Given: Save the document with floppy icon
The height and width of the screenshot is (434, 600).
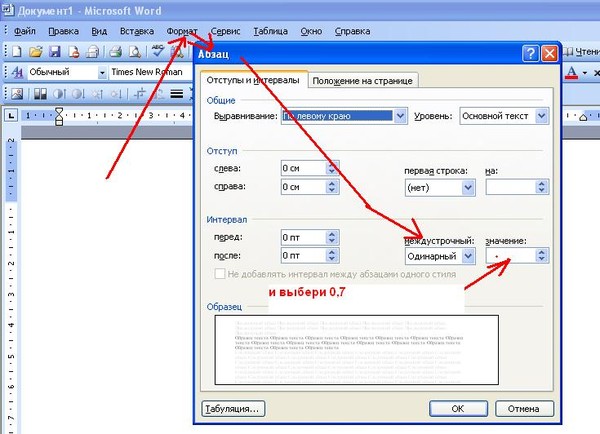Looking at the screenshot, I should pyautogui.click(x=55, y=51).
